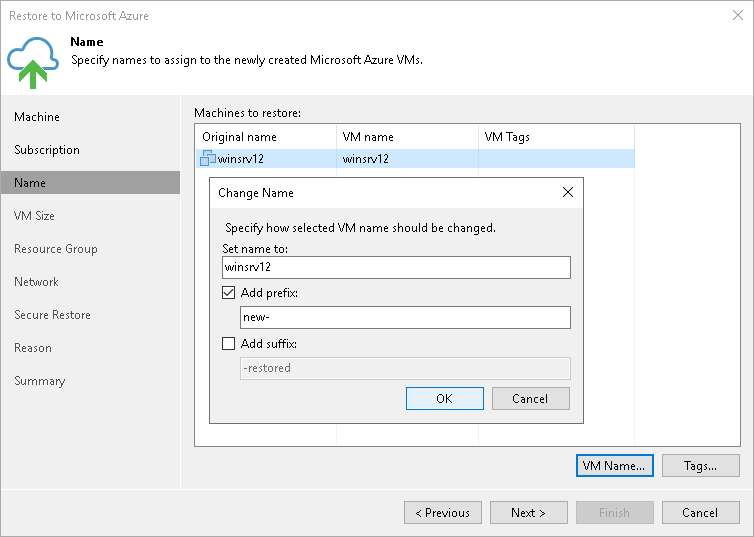Screen dimensions: 754x537
Task: Select the Name wizard step
Action: (x=90, y=183)
